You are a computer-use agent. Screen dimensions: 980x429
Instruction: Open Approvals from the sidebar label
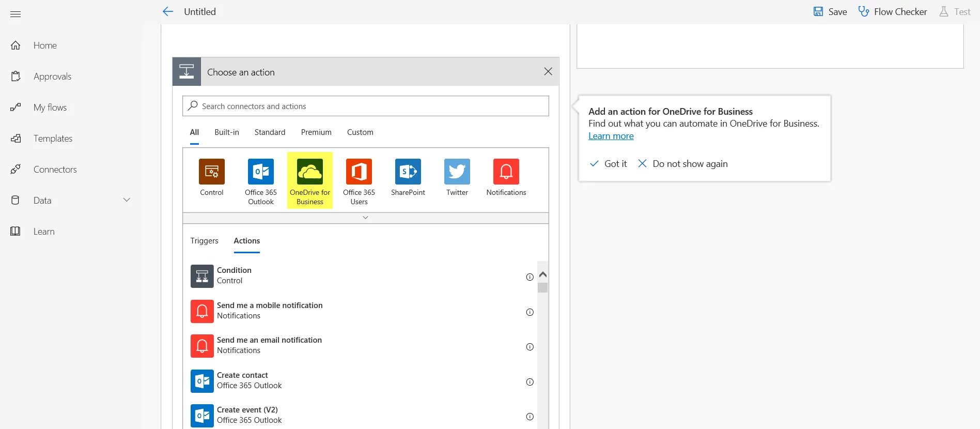click(x=52, y=76)
